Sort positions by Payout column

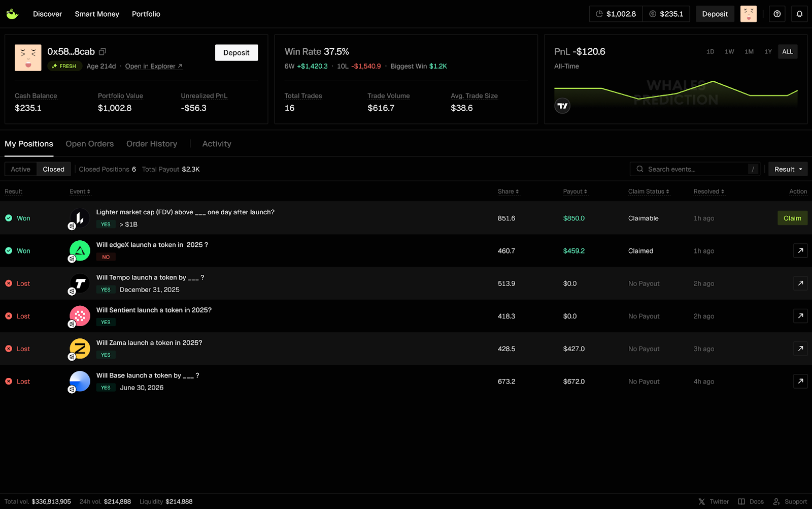(x=574, y=192)
